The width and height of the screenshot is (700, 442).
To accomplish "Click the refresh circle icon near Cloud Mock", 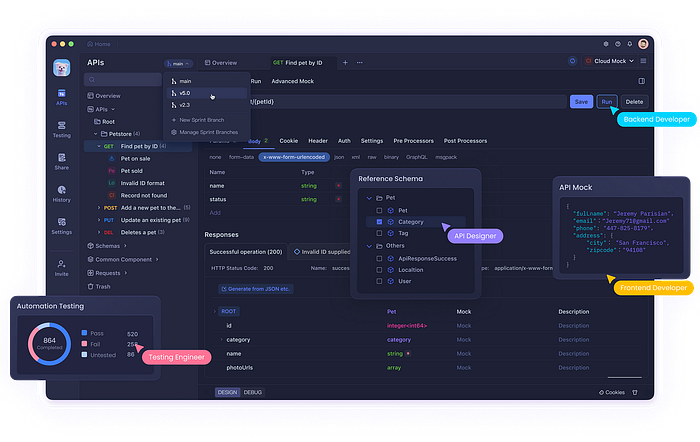I will tap(572, 61).
